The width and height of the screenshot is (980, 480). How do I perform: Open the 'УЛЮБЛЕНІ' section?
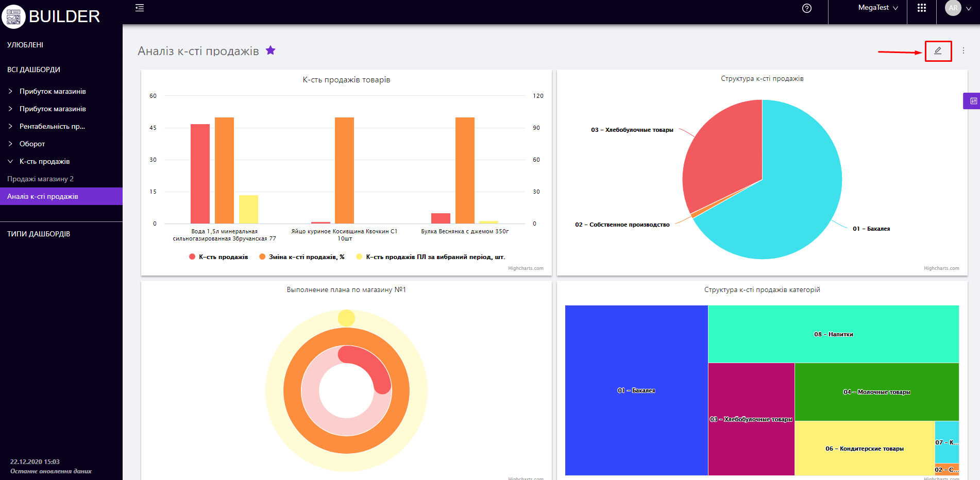pos(25,45)
